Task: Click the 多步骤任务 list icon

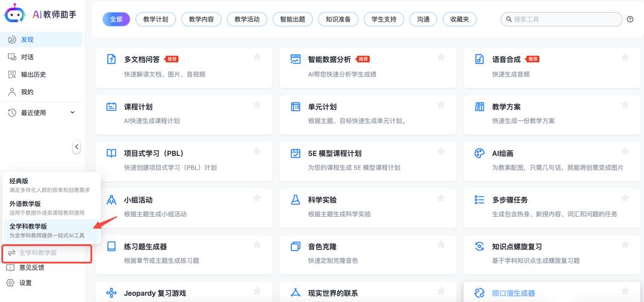Action: tap(479, 200)
